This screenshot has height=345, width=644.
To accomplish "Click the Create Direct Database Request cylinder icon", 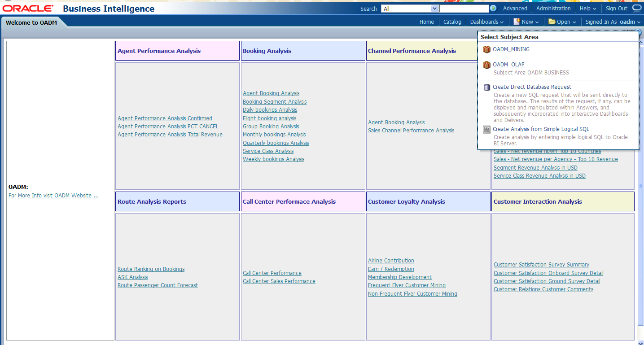I will tap(486, 87).
